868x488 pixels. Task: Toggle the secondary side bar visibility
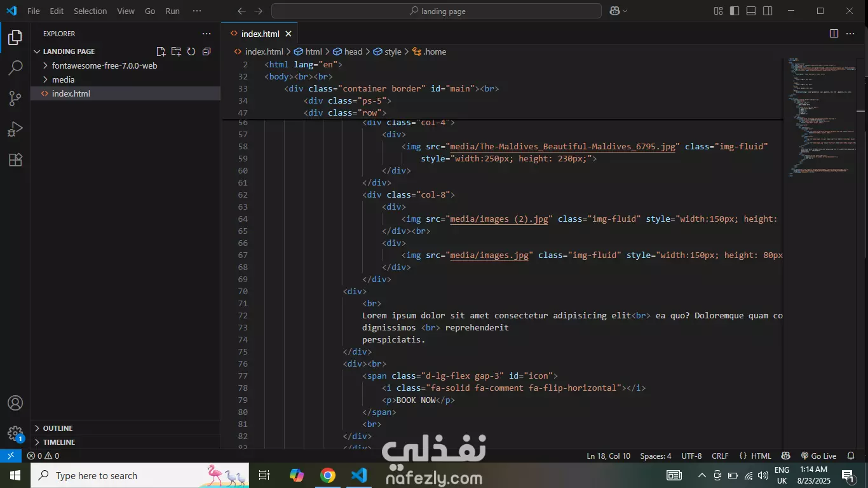click(768, 11)
